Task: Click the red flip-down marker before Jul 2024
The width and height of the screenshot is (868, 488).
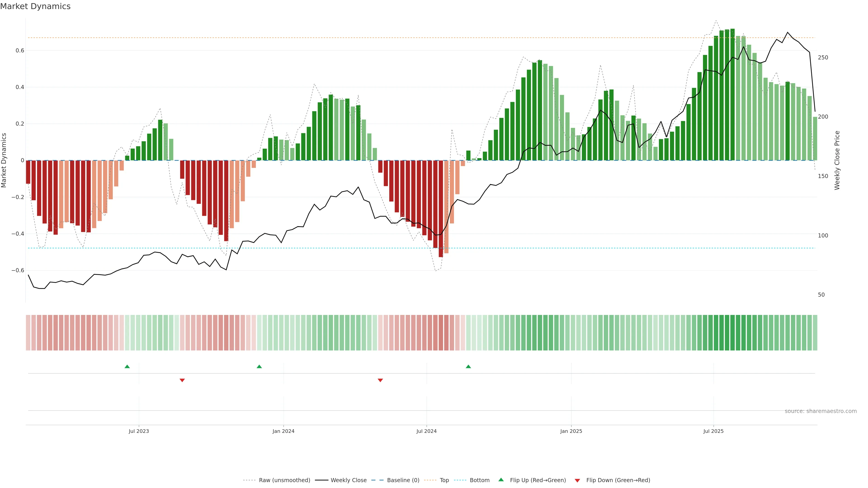Action: coord(380,380)
